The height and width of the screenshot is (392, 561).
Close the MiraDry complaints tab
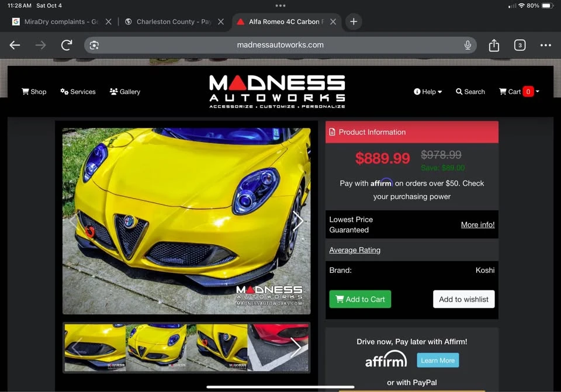pyautogui.click(x=109, y=22)
